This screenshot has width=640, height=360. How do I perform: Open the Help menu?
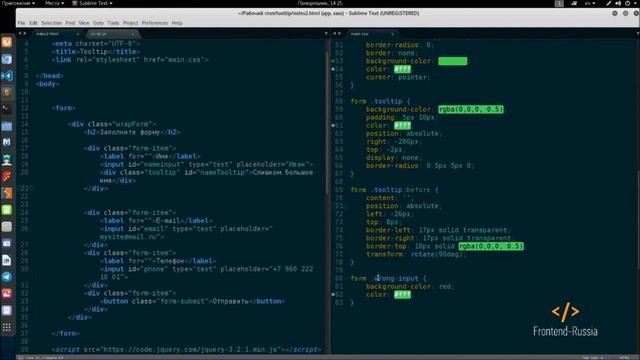click(177, 23)
